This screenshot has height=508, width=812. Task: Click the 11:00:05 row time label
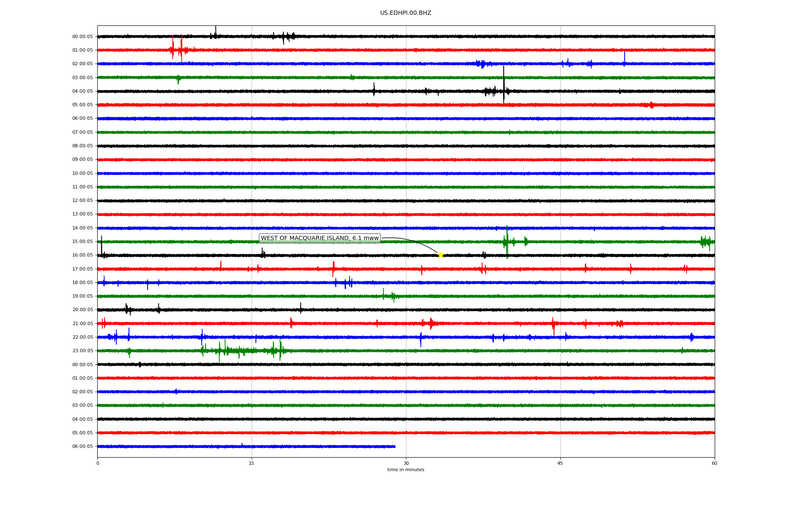tap(82, 187)
